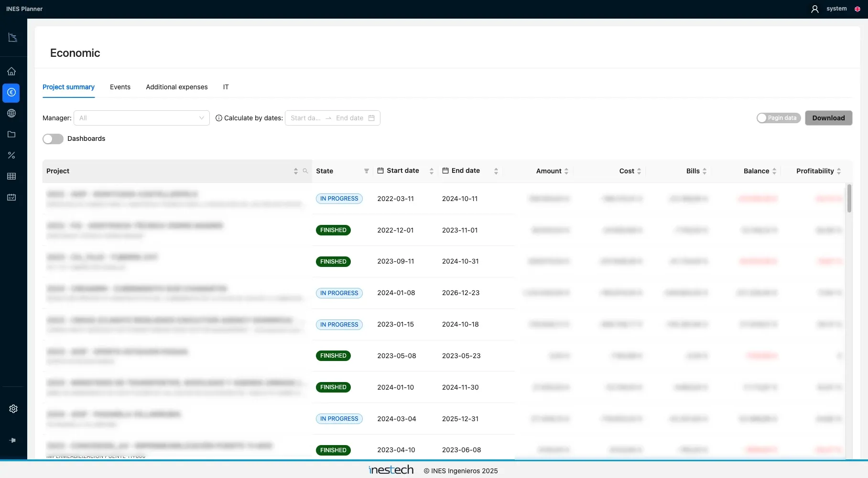Switch to the Events tab
868x478 pixels.
[120, 87]
